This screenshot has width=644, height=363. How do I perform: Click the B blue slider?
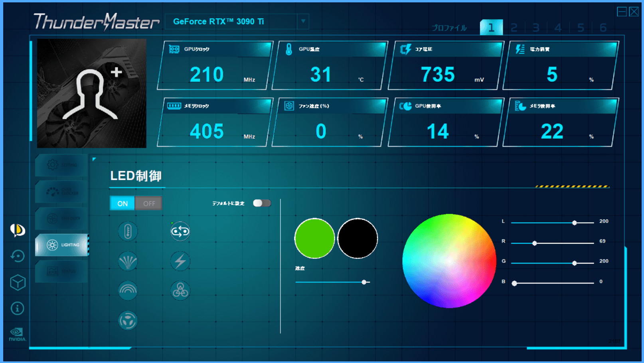point(553,283)
